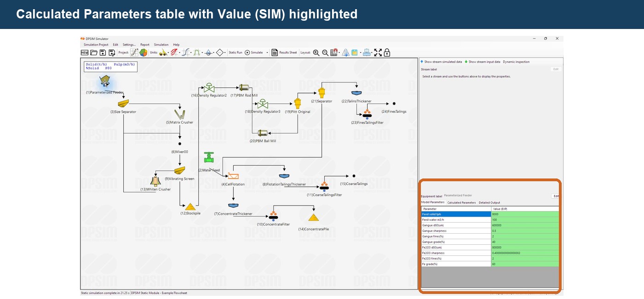Open a project with the folder icon
This screenshot has height=299, width=644.
(x=93, y=52)
